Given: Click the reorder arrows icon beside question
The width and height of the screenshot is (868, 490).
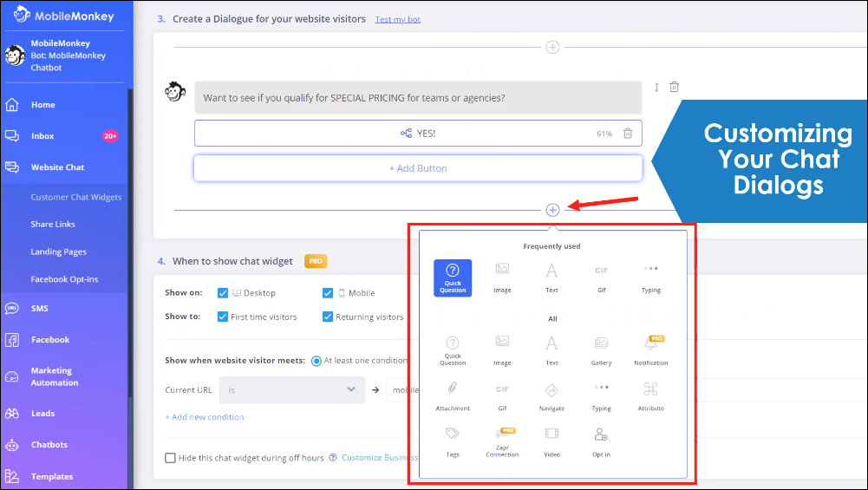Looking at the screenshot, I should pos(656,87).
